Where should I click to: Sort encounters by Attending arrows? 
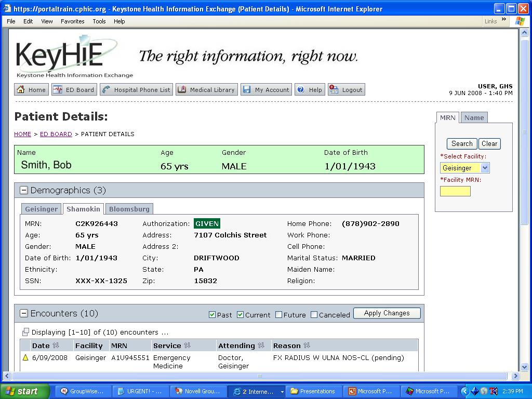click(261, 345)
